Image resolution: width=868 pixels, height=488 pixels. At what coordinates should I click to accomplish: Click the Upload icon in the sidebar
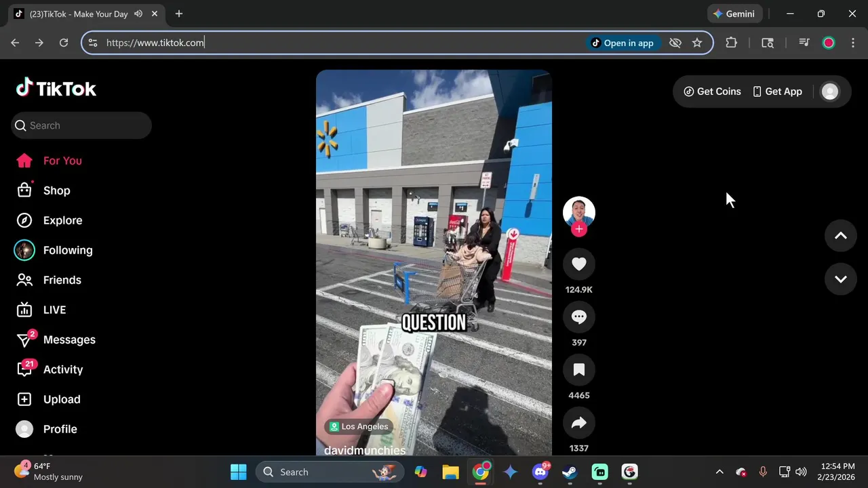click(24, 399)
